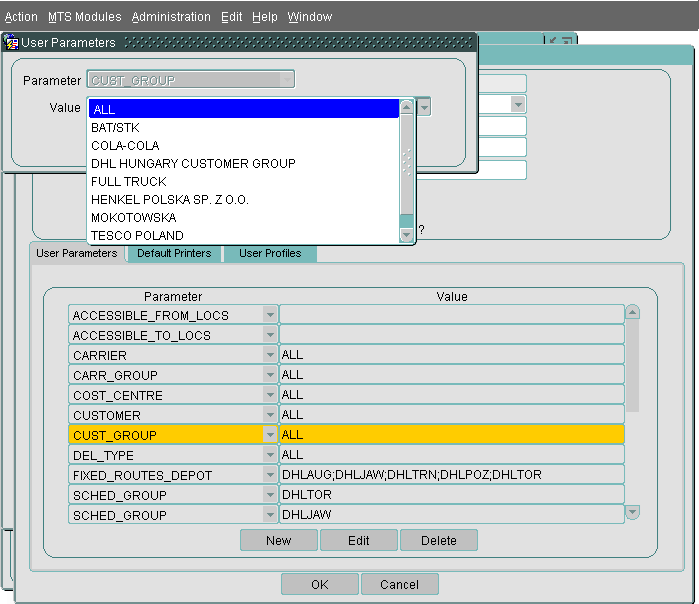This screenshot has height=604, width=699.
Task: Click the CUSTOMER value field
Action: click(452, 415)
